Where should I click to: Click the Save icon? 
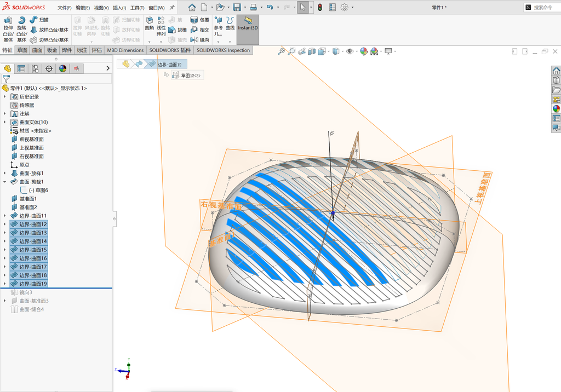click(237, 7)
